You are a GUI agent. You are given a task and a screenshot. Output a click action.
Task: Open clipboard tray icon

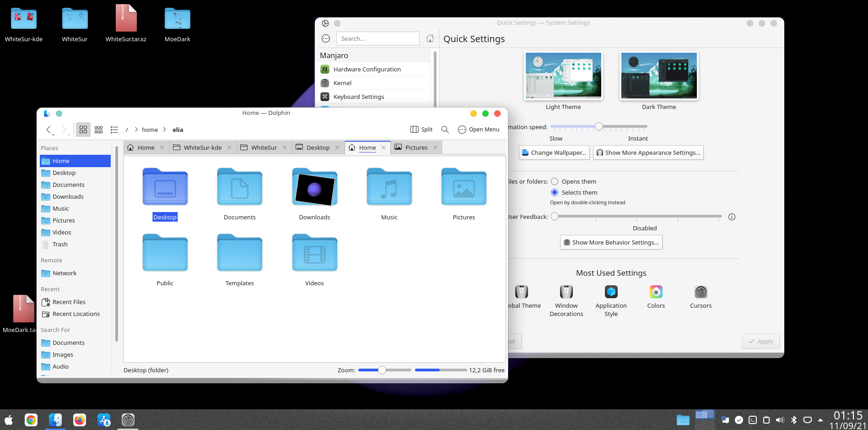[x=766, y=420]
